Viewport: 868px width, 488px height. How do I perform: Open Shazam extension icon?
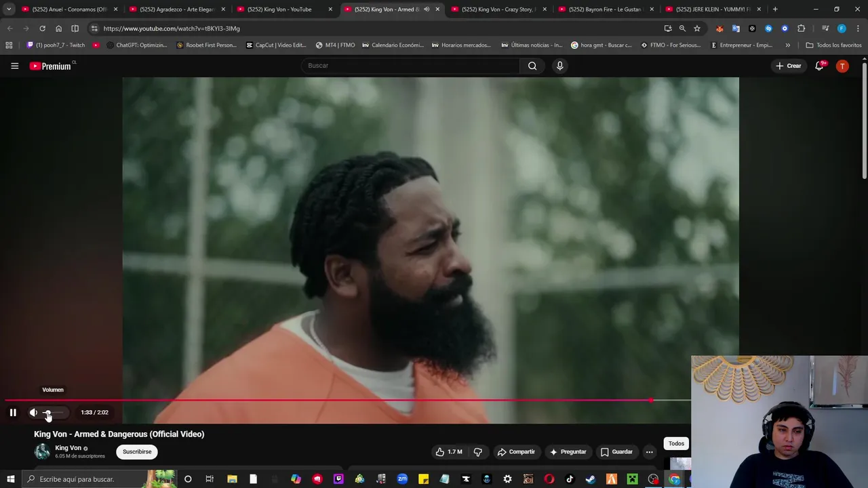click(x=768, y=28)
